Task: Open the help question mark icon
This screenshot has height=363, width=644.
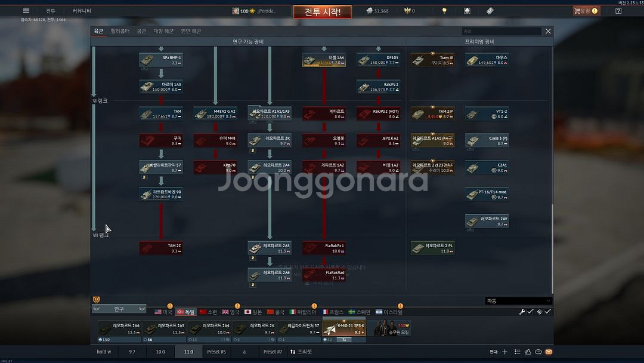Action: point(618,11)
